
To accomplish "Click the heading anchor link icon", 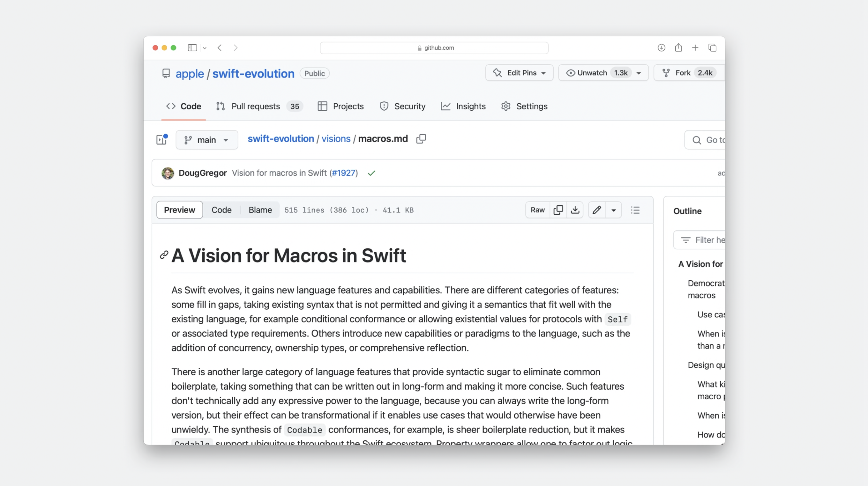I will [x=164, y=255].
